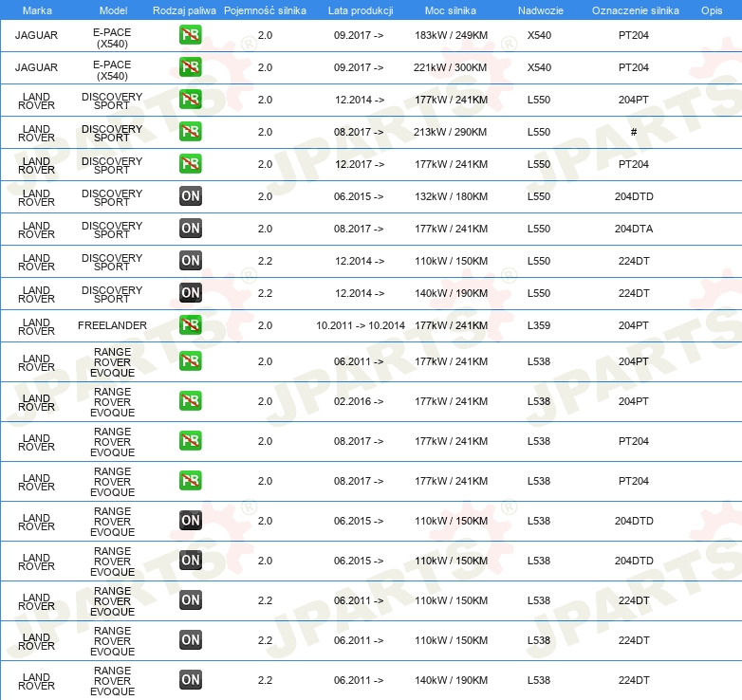The image size is (742, 700).
Task: Click the Opis column header
Action: [x=712, y=10]
